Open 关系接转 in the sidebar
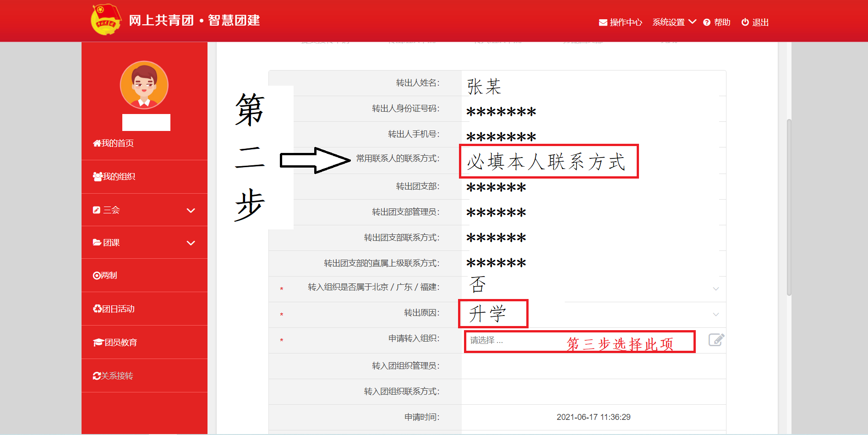This screenshot has width=868, height=435. (113, 376)
